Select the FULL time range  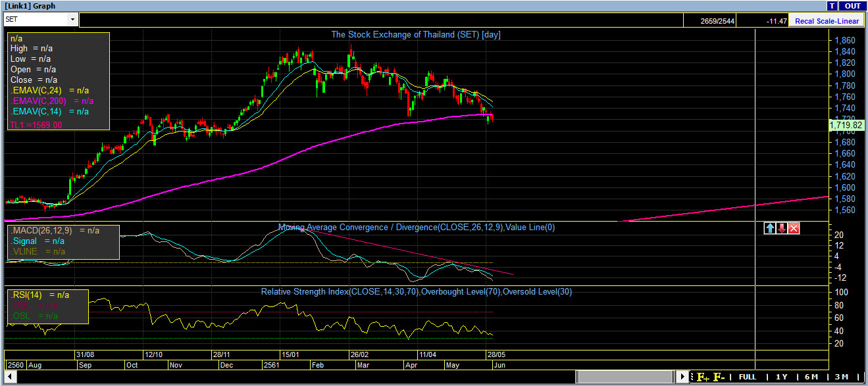coord(747,377)
